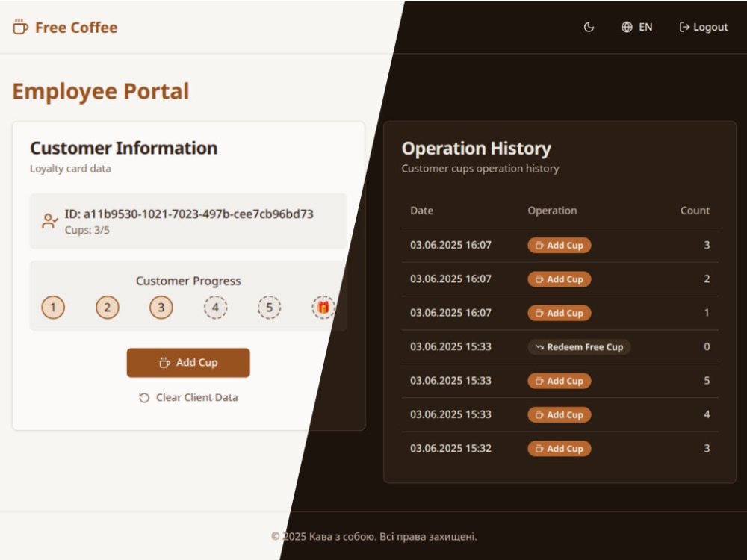
Task: Select progress step circle 2
Action: coord(107,308)
